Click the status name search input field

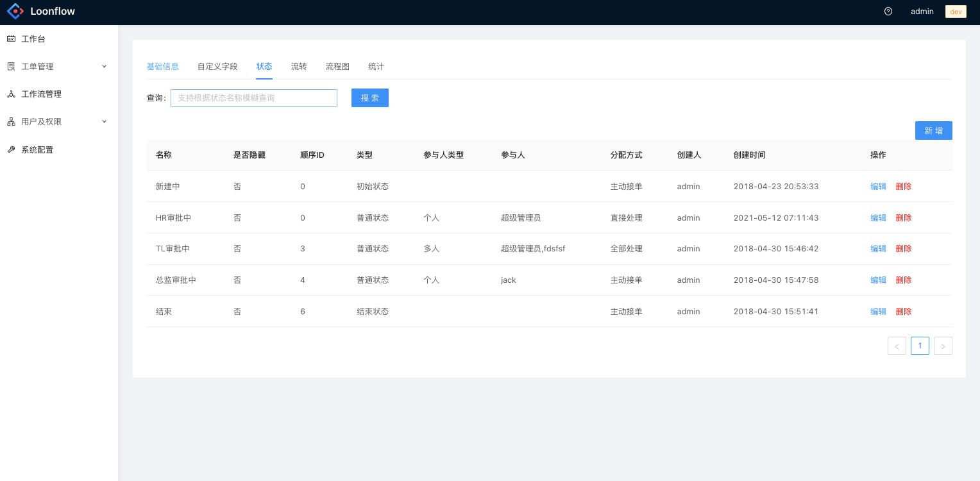click(x=253, y=97)
